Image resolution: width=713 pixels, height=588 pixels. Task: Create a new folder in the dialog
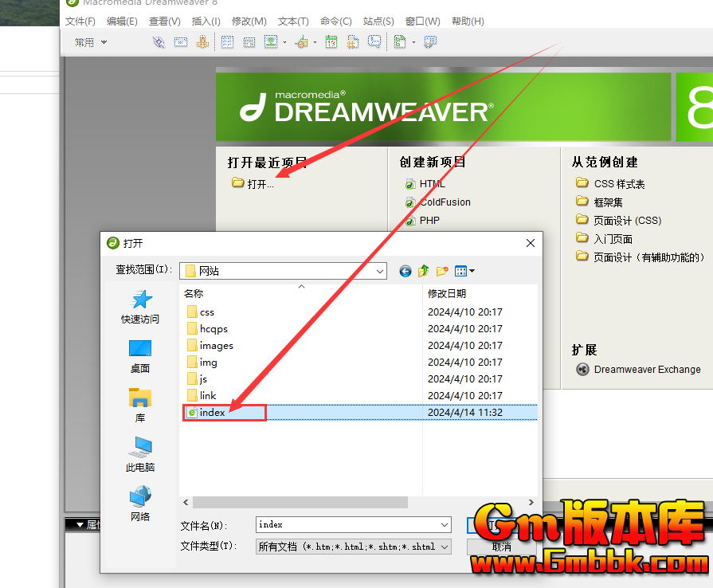coord(442,271)
